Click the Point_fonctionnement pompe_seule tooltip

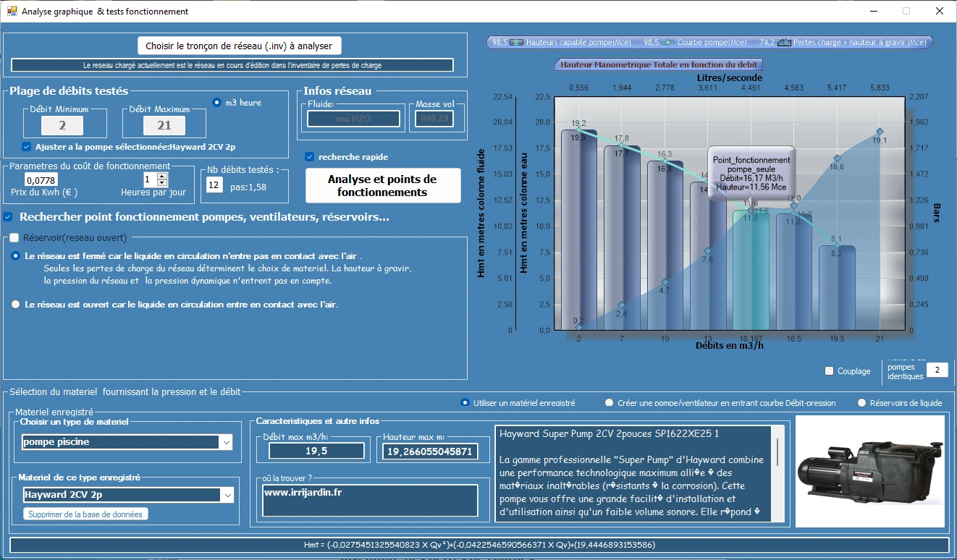[x=751, y=174]
